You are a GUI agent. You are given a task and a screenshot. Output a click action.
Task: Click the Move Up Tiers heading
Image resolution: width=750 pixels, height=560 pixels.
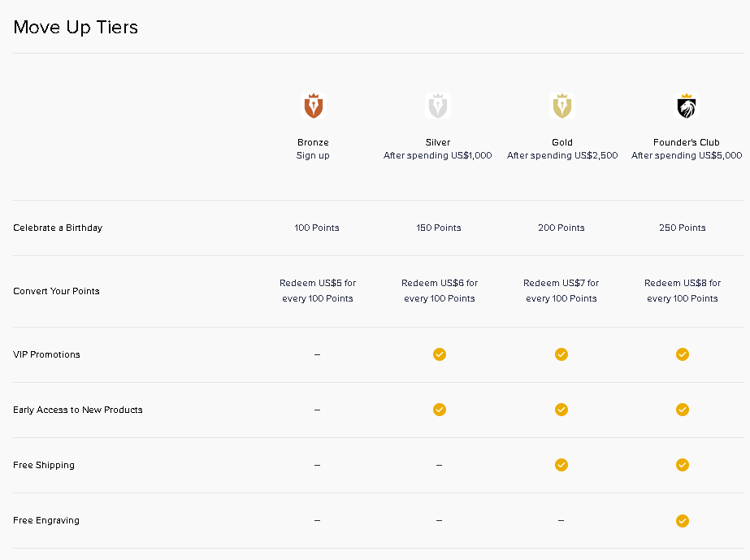pyautogui.click(x=76, y=27)
